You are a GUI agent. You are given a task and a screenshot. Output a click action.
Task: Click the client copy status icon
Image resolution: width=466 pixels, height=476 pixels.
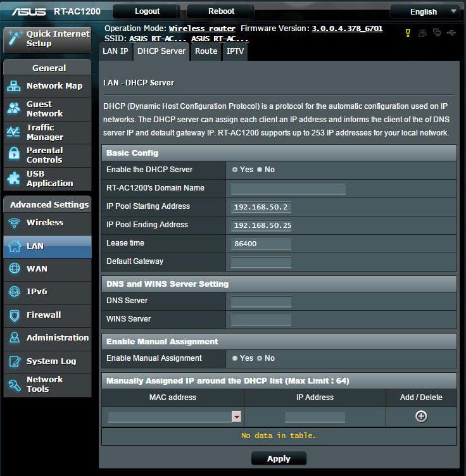pos(437,32)
